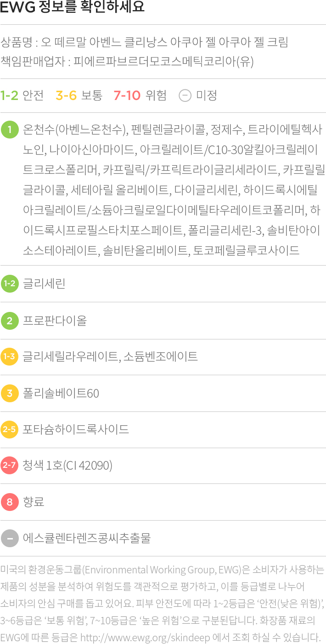Click the gray undetermined dash badge
Viewport: 326px width, 644px height.
pyautogui.click(x=10, y=538)
